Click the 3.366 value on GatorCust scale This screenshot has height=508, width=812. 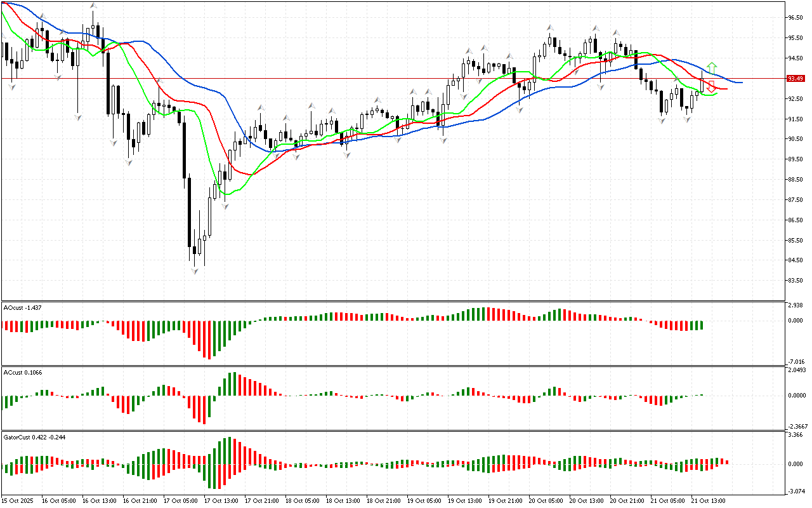click(x=796, y=436)
